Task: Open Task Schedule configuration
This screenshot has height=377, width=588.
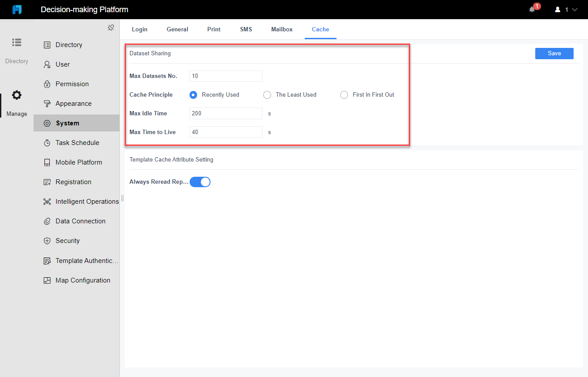Action: 47,142
